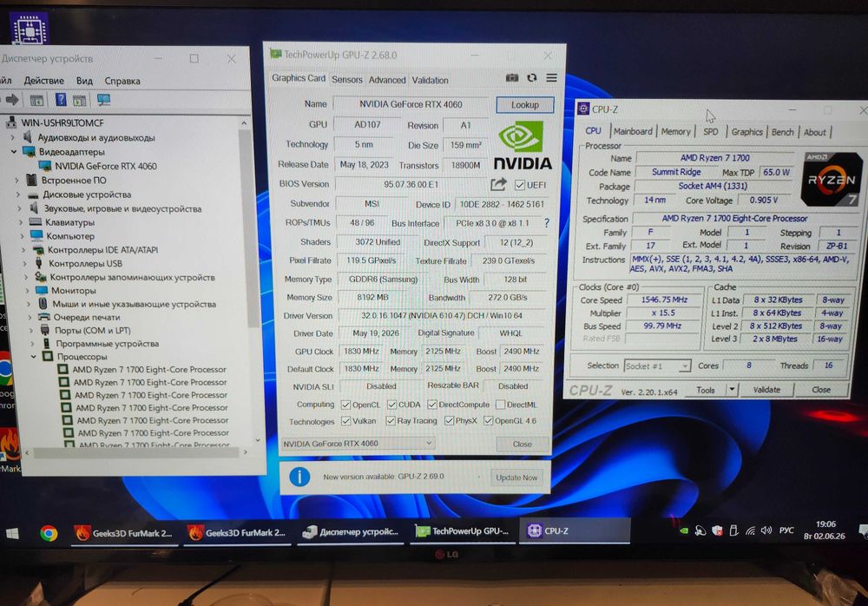Click the NVIDIA logo in GPU-Z
Viewport: 868px width, 606px height.
pos(522,146)
